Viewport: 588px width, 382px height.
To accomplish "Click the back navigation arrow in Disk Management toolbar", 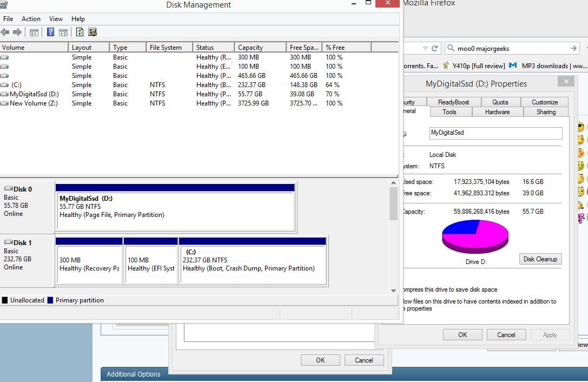I will click(x=5, y=32).
